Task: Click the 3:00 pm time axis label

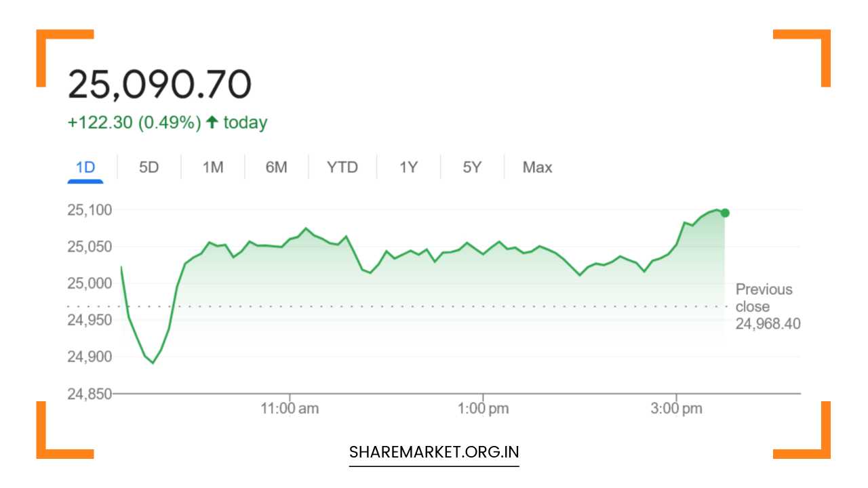Action: (x=676, y=409)
